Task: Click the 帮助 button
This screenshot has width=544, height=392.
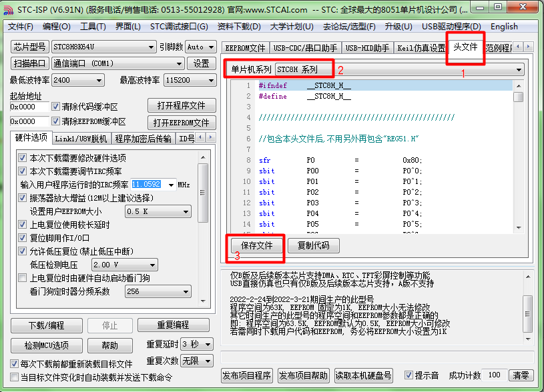Action: (110, 345)
